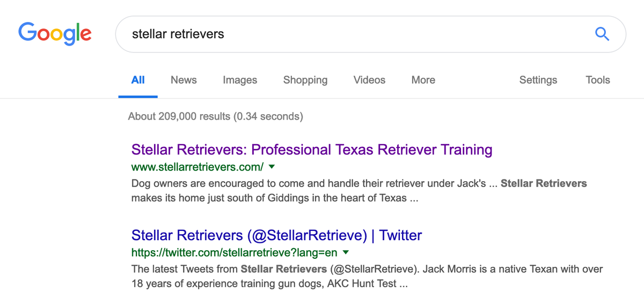Open Stellar Retrievers: Professional Texas Retriever Training result
Image resolution: width=644 pixels, height=306 pixels.
pyautogui.click(x=312, y=149)
